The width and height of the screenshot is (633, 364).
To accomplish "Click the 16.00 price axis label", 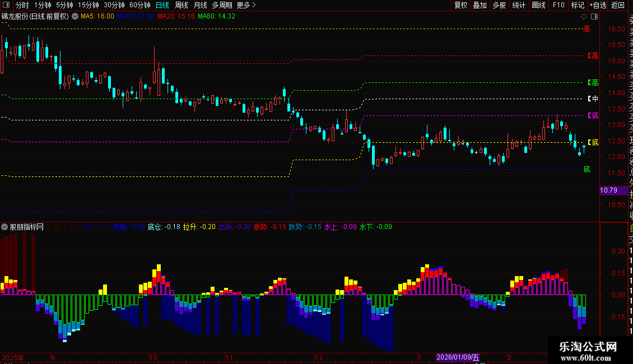I will (616, 29).
